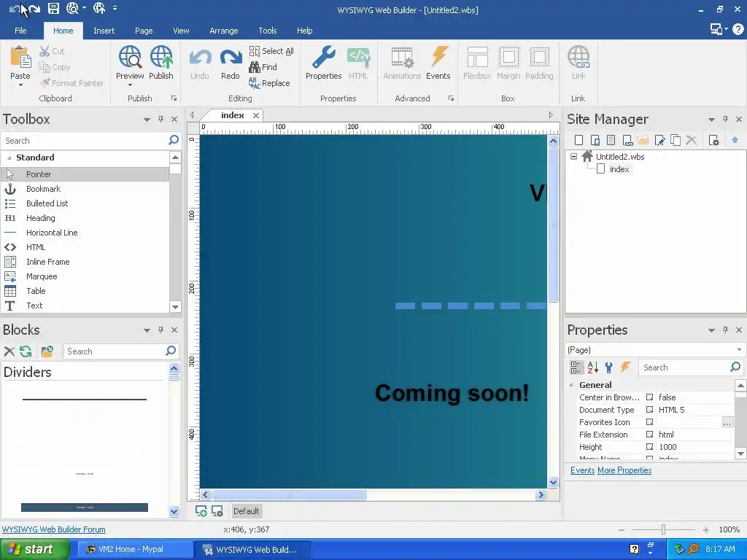This screenshot has height=560, width=747.
Task: Click the Paste clipboard icon
Action: 20,58
